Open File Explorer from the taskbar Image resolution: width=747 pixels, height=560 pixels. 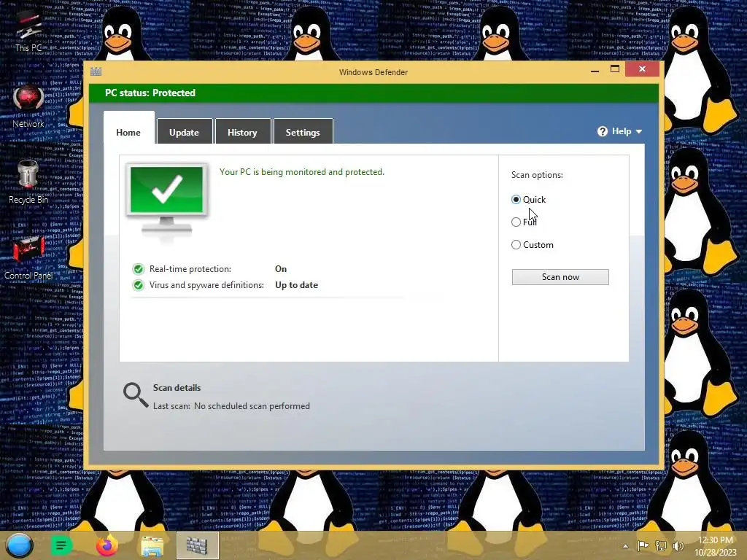152,546
